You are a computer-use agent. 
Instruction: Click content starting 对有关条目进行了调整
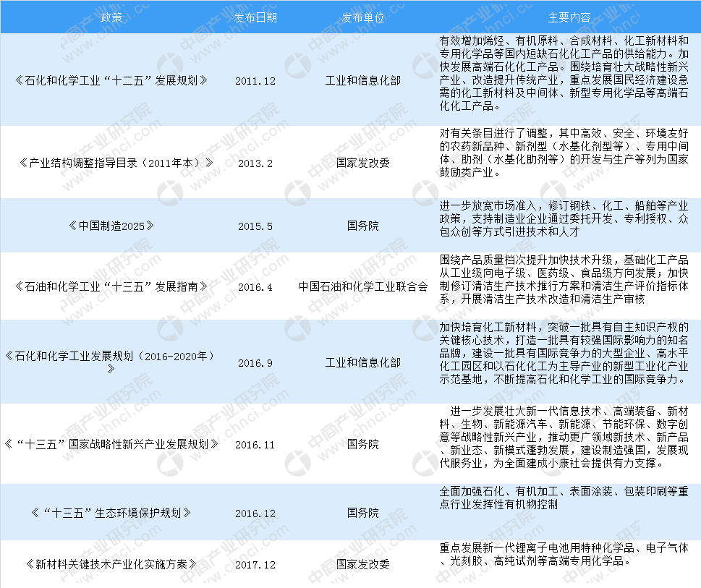pos(564,153)
